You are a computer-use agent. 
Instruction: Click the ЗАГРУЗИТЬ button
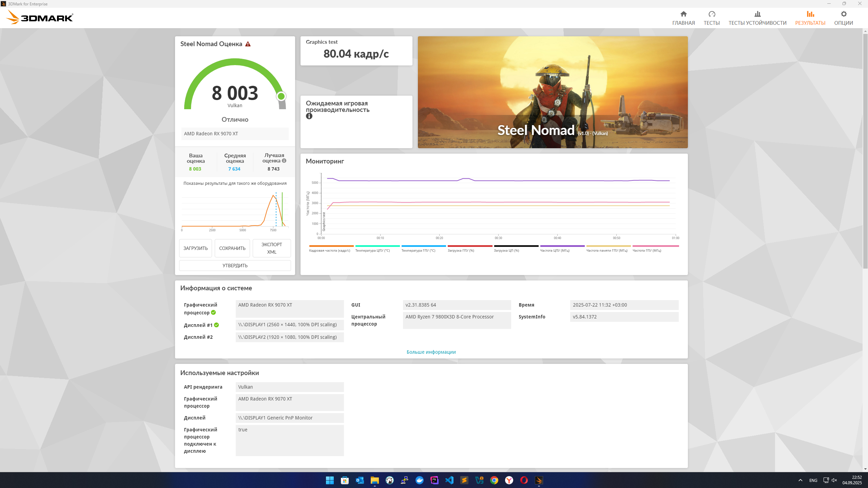click(195, 248)
